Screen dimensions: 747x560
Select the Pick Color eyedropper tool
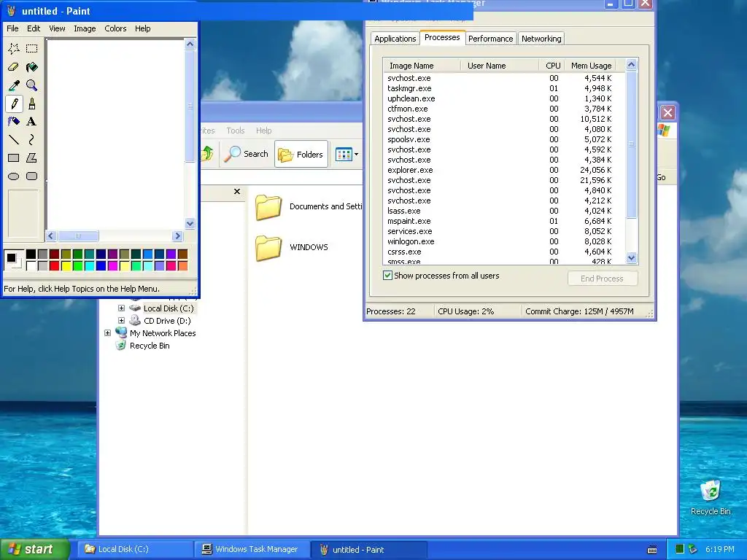pos(14,85)
